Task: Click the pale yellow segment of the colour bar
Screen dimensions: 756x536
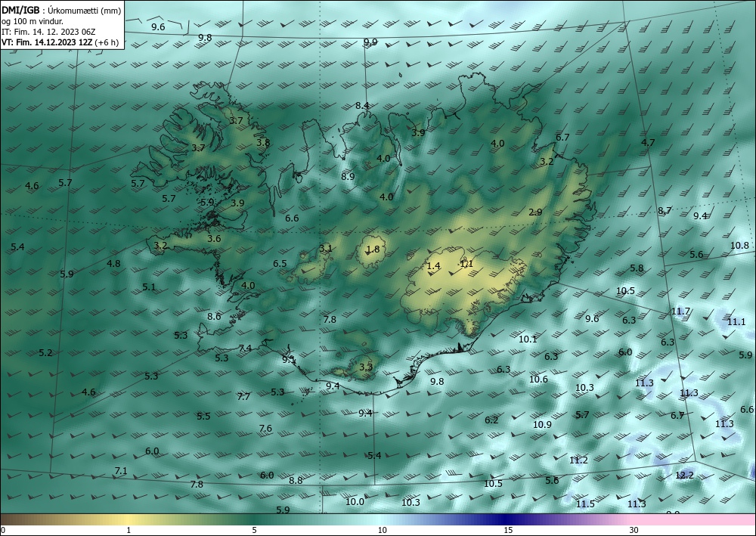Action: click(x=129, y=519)
